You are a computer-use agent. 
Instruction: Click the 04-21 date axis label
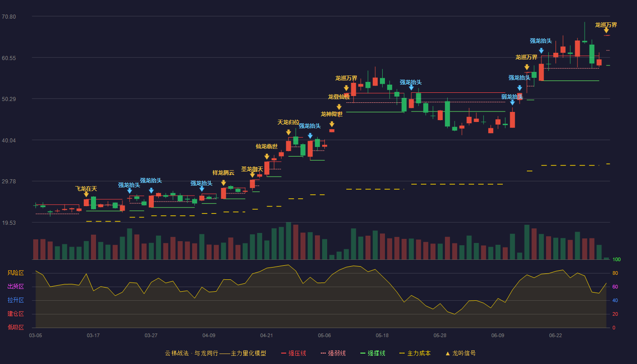click(x=267, y=335)
